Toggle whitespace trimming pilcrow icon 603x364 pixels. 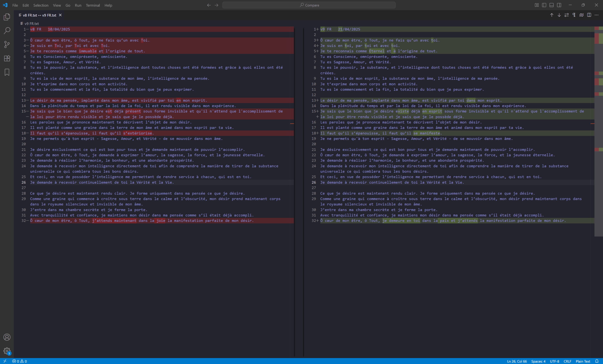(574, 15)
